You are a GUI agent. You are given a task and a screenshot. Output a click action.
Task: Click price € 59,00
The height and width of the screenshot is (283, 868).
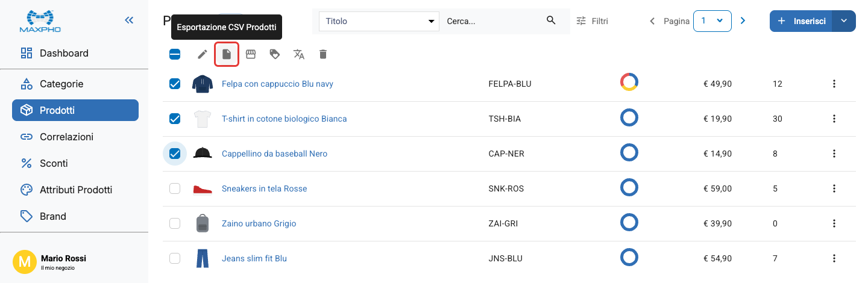717,188
